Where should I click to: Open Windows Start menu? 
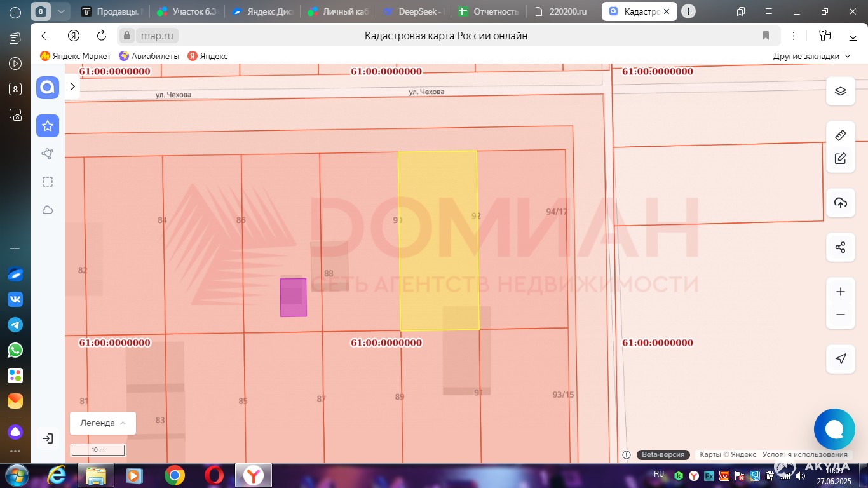pos(16,475)
